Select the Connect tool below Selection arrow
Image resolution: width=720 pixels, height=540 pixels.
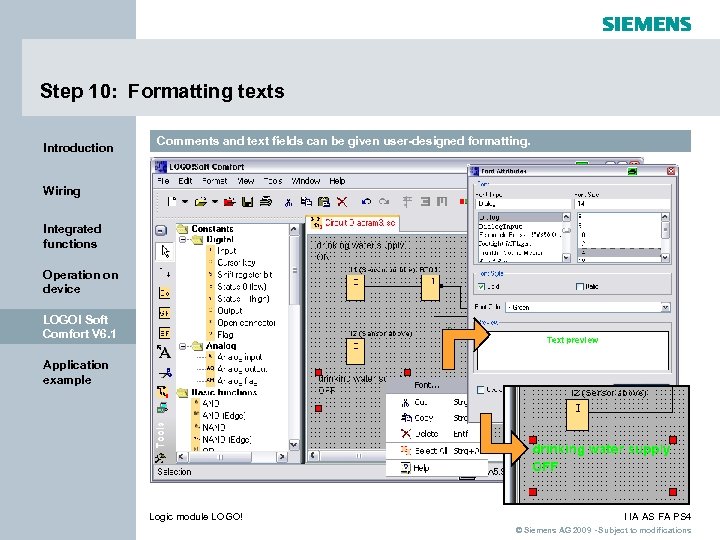pos(165,271)
